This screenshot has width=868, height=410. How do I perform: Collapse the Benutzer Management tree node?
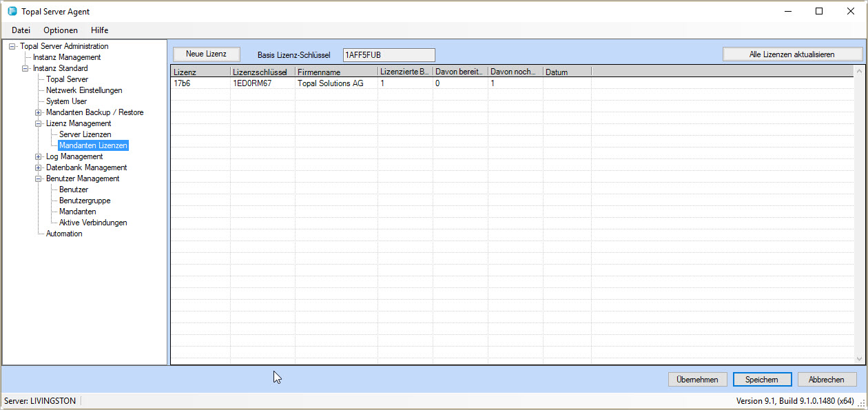(39, 178)
